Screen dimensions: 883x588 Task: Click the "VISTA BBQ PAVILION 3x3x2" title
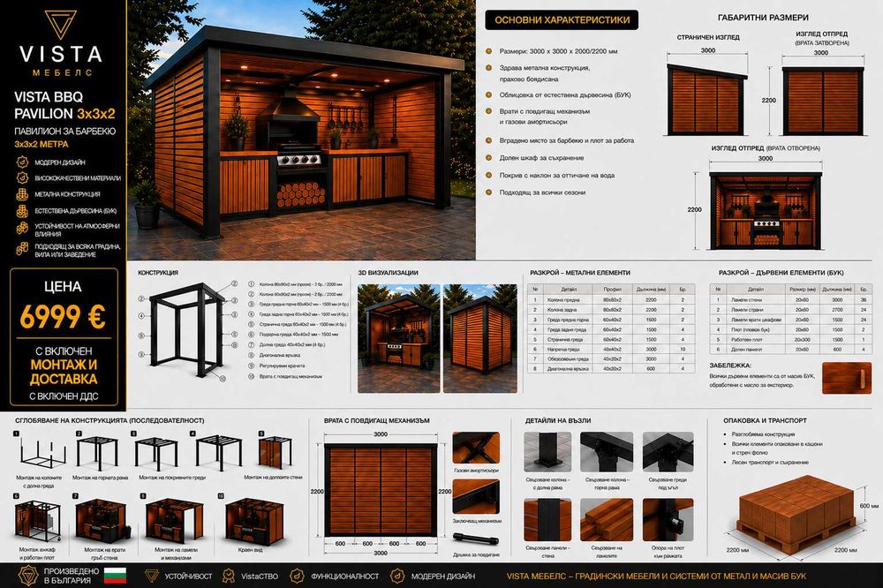coord(64,105)
